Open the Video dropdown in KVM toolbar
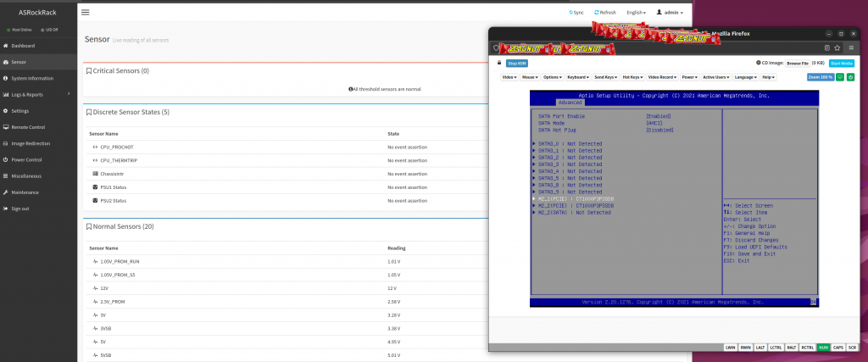The width and height of the screenshot is (868, 362). pos(509,77)
